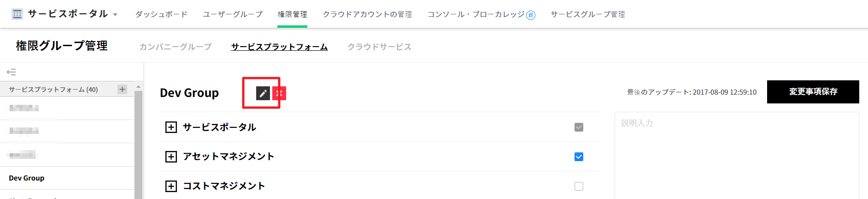This screenshot has height=199, width=868.
Task: Expand the コストマネジメント permission section
Action: coord(171,186)
